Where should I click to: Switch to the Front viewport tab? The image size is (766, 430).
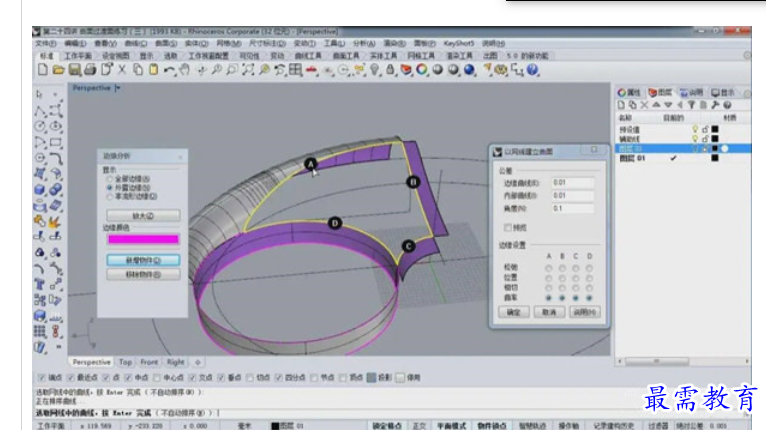(149, 362)
